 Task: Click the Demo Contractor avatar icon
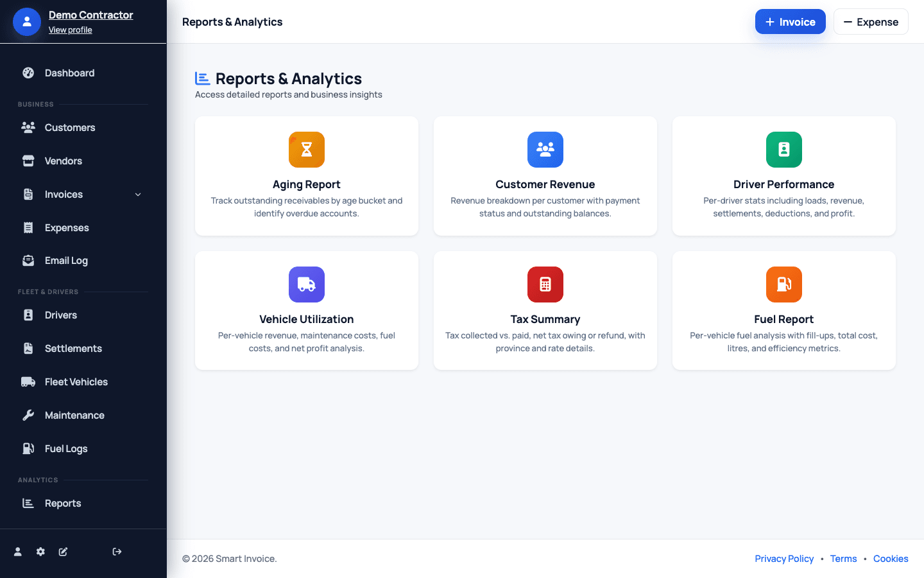pos(27,22)
